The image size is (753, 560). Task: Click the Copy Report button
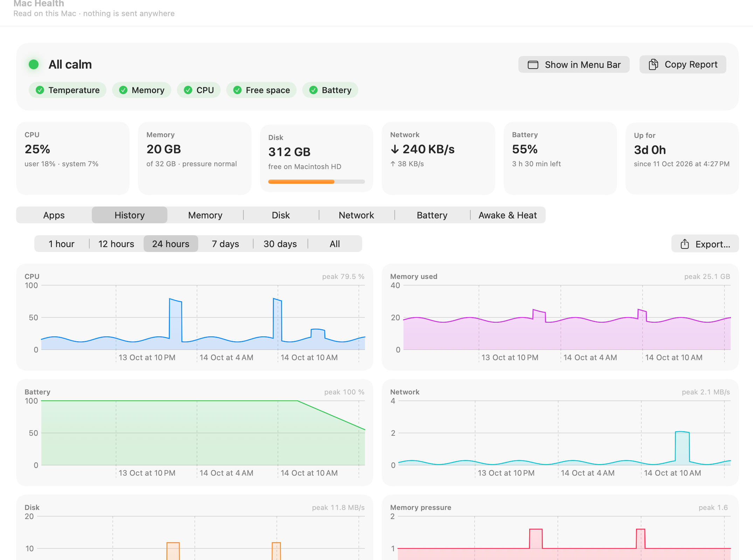(x=683, y=64)
